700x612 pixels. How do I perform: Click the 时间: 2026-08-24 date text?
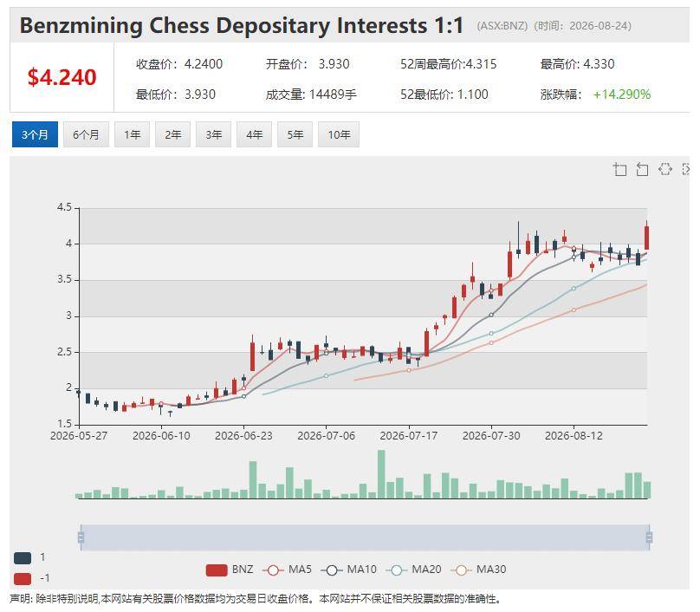(x=582, y=26)
